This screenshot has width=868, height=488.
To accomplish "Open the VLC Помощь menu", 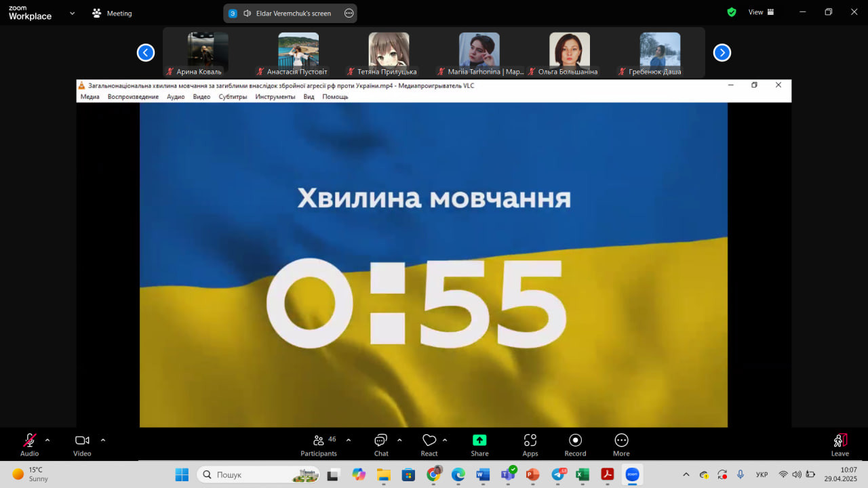I will pos(335,97).
